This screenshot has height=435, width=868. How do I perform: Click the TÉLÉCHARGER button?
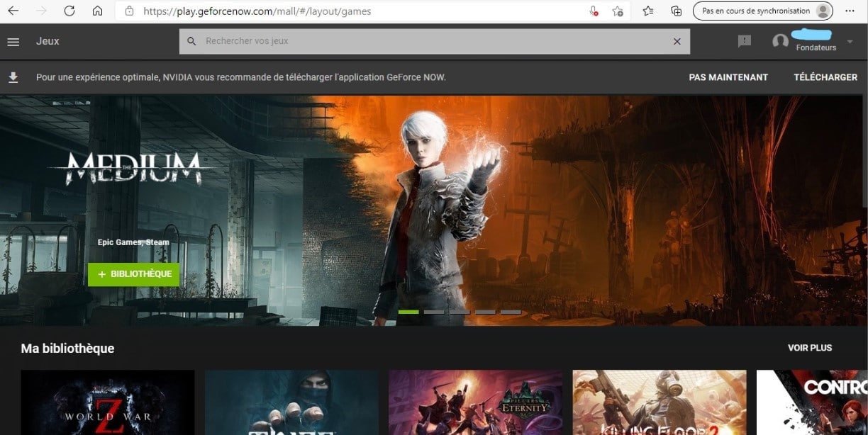[825, 77]
